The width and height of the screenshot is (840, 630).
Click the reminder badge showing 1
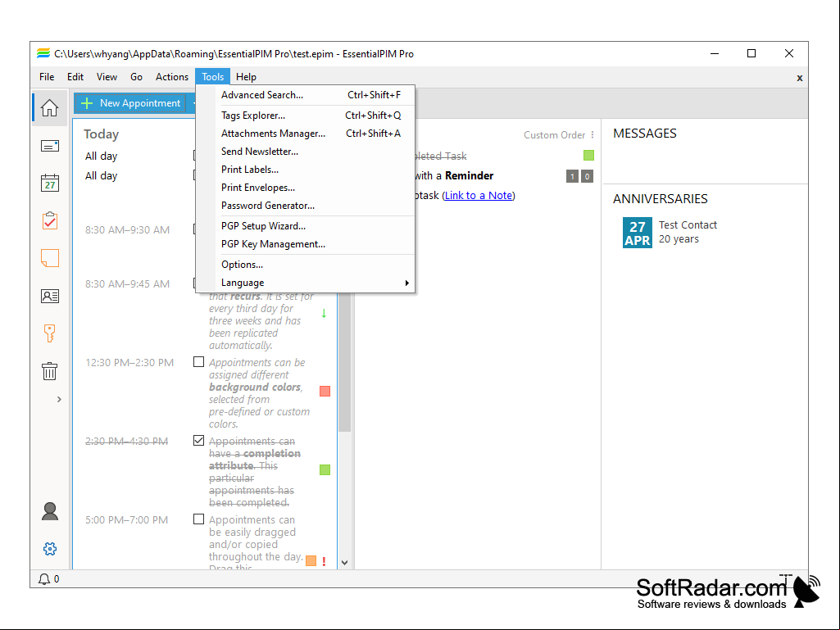[x=572, y=176]
